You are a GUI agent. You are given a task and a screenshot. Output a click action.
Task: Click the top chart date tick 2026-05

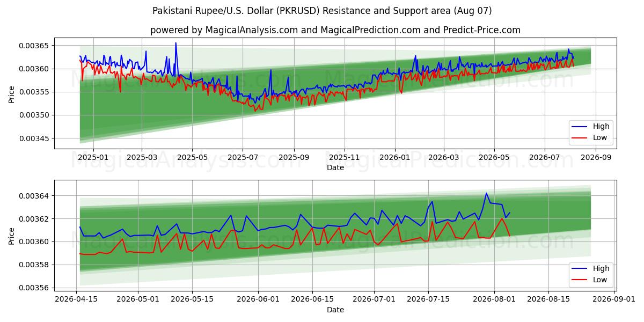pos(494,157)
